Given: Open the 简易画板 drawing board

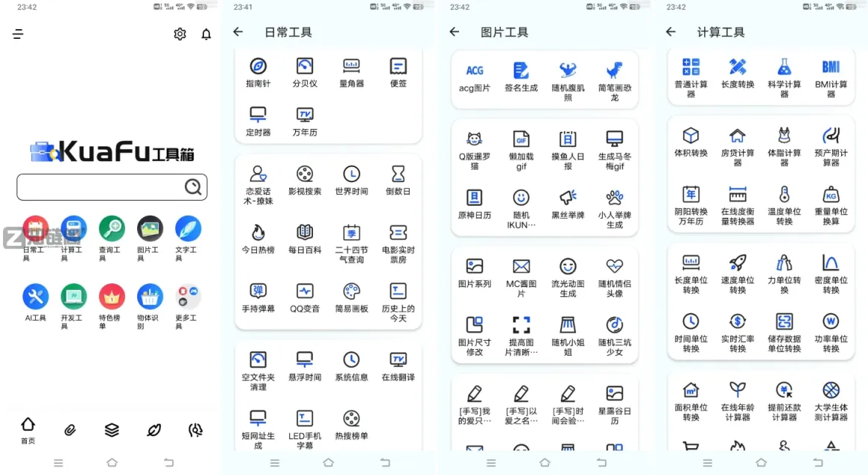Looking at the screenshot, I should pyautogui.click(x=352, y=298).
